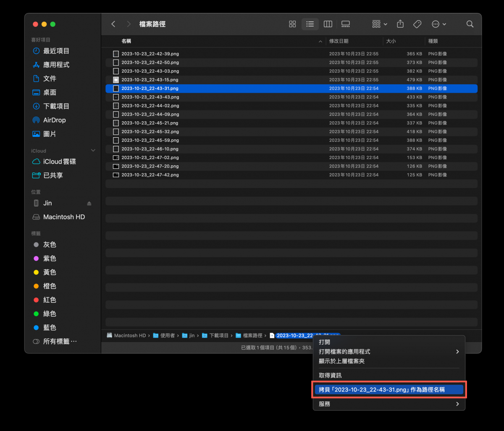
Task: Select file 2023-10-23_22-47-02.png
Action: tap(291, 157)
